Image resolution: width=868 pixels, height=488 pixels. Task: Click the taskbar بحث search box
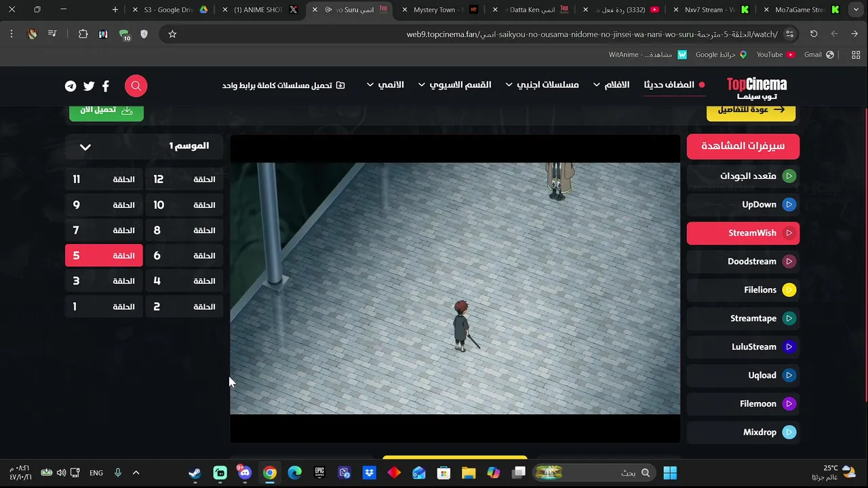coord(594,473)
